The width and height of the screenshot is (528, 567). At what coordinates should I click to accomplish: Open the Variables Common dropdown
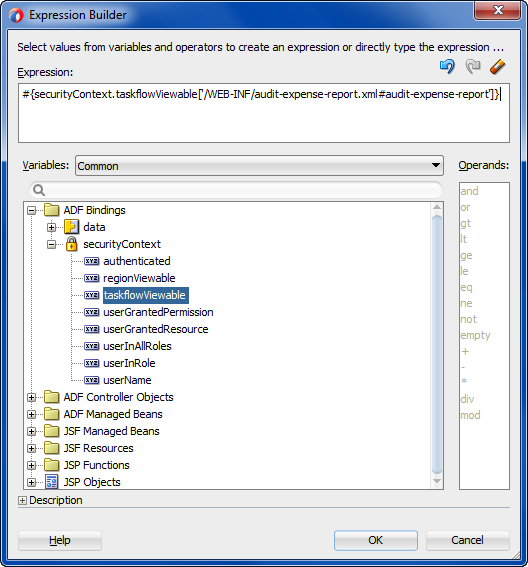(259, 166)
